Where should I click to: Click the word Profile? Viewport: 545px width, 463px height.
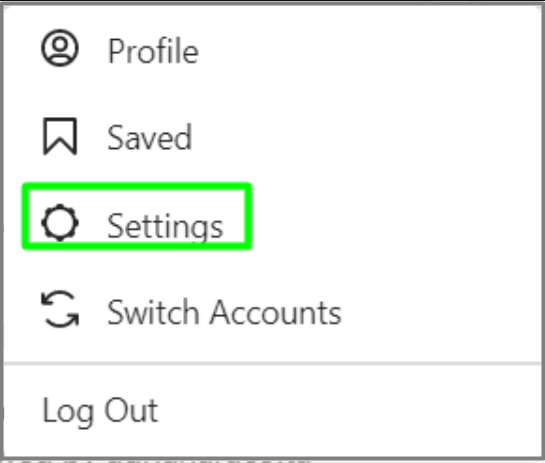coord(153,51)
